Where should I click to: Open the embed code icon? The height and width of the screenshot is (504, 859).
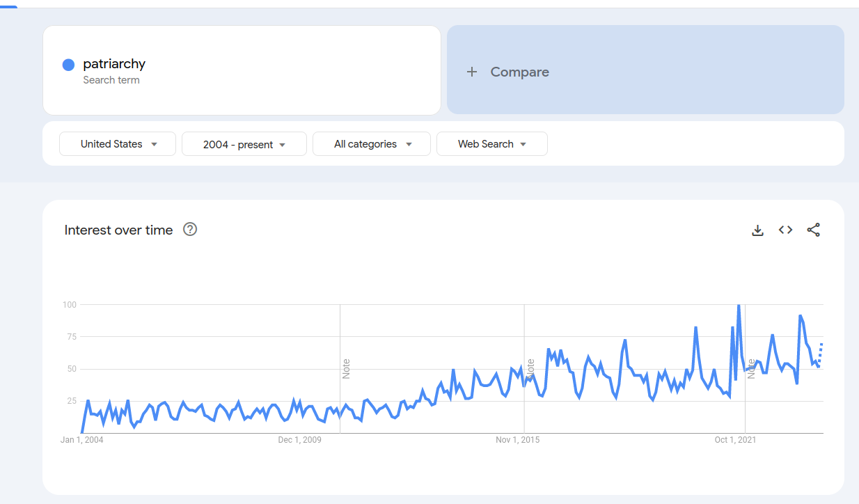pos(786,230)
